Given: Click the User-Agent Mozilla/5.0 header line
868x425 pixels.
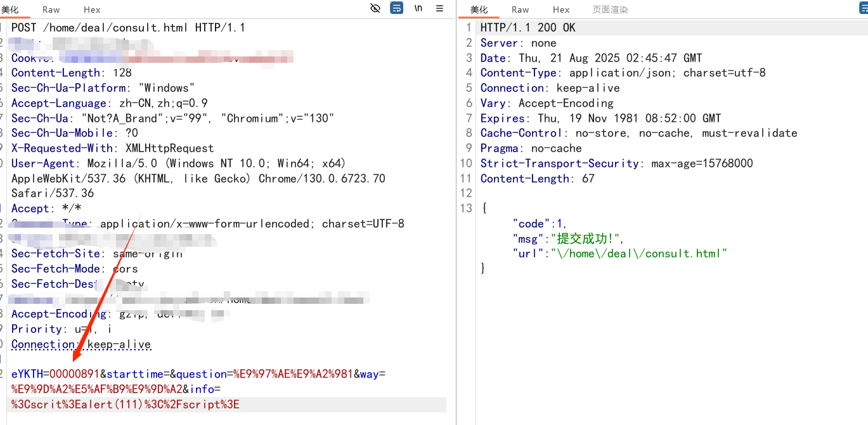Looking at the screenshot, I should 179,164.
